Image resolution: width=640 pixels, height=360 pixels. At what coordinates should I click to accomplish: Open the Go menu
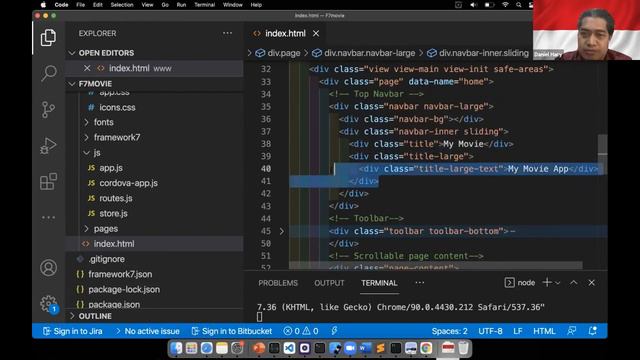[x=165, y=5]
